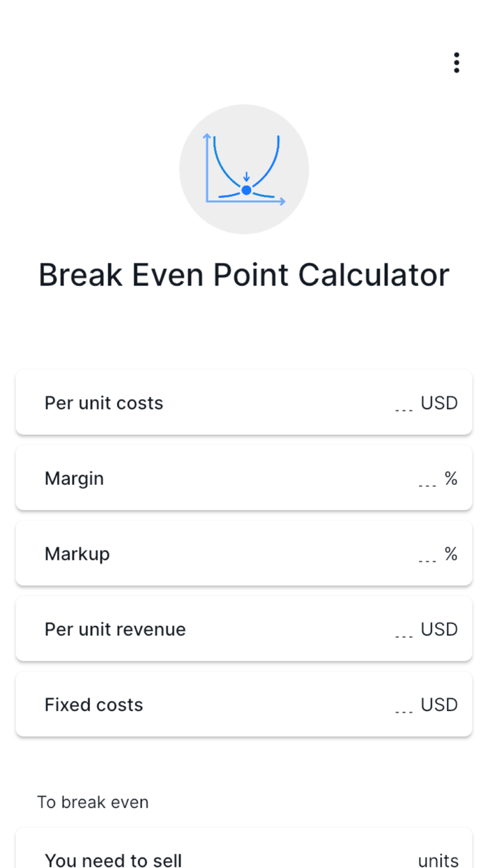Click the percent unit label in Markup row
The image size is (488, 868).
(450, 553)
